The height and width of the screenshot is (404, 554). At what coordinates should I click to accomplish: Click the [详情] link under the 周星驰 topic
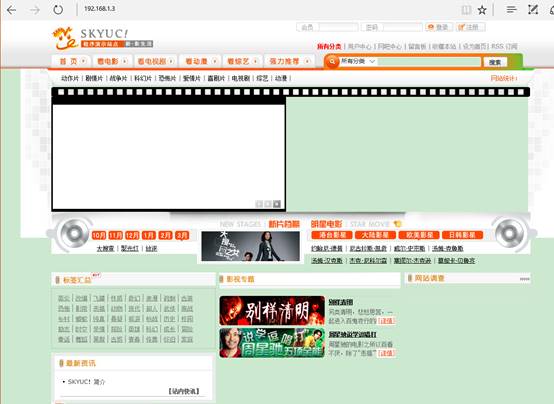(x=386, y=353)
